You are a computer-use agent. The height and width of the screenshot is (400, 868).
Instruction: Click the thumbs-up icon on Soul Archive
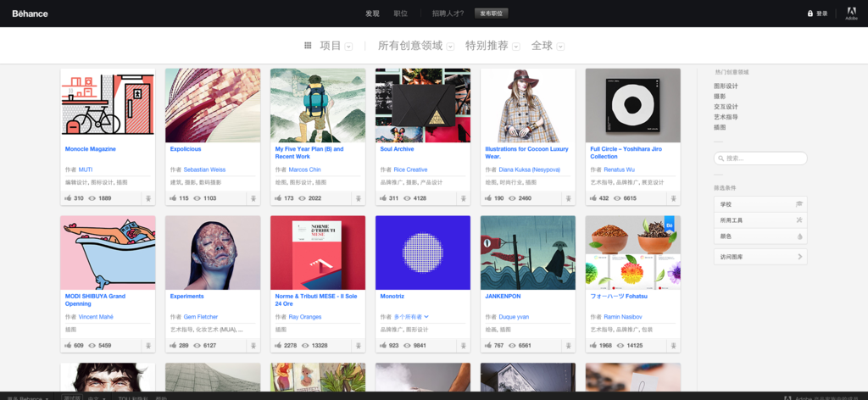pyautogui.click(x=383, y=198)
